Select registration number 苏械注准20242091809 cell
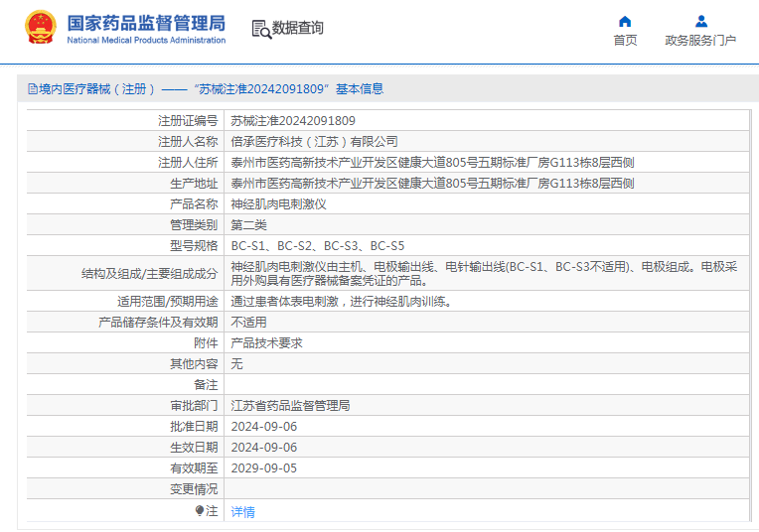 point(293,121)
